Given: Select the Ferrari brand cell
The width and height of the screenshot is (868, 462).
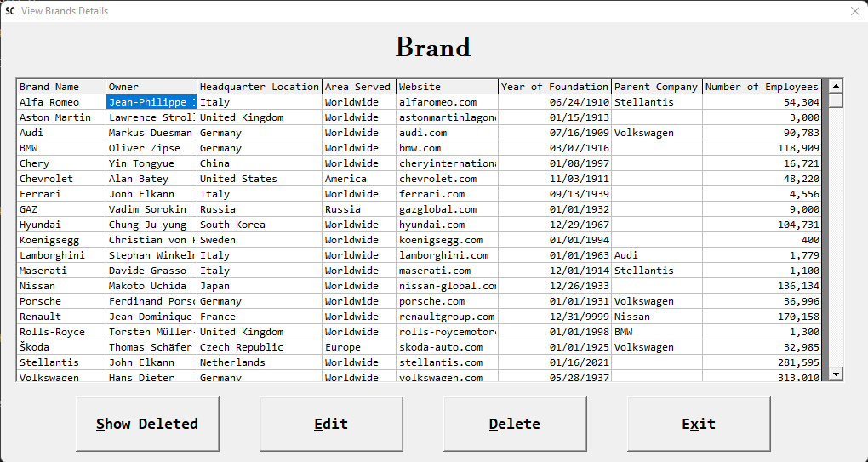Looking at the screenshot, I should [x=61, y=194].
